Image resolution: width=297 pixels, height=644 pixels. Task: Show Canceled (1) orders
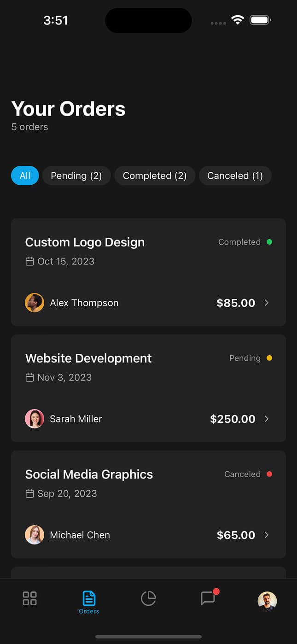[x=235, y=176]
